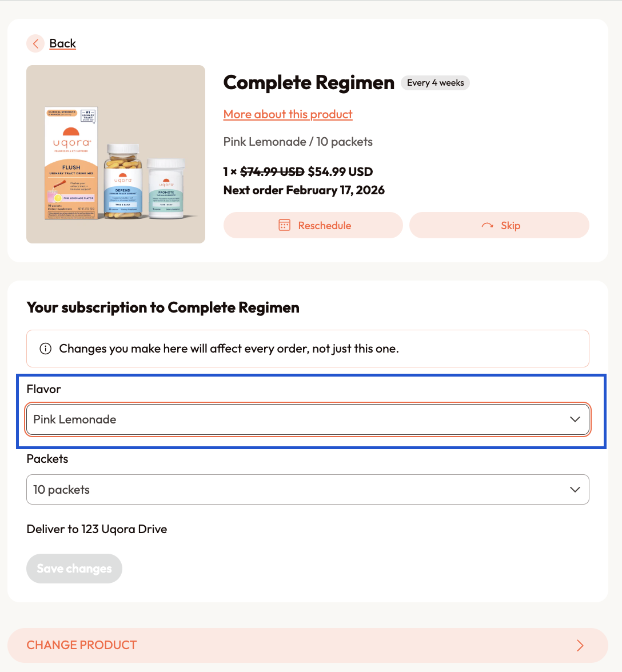Screen dimensions: 622x672
Task: Open More about this product link
Action: (x=288, y=114)
